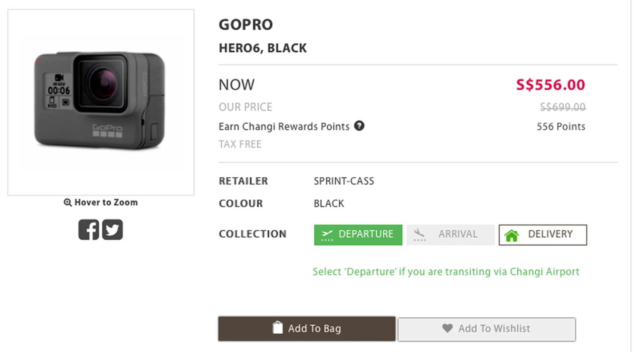Click the SPRINT-CASS retailer name
Image resolution: width=644 pixels, height=352 pixels.
344,181
